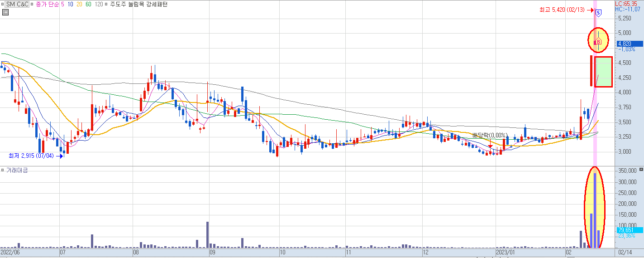Select the 60-day moving average legend
The width and height of the screenshot is (644, 258).
(x=89, y=4)
